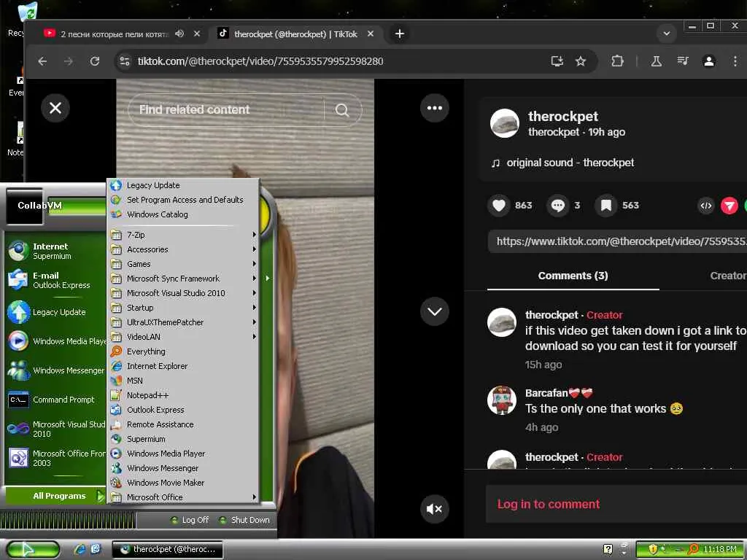Launch Everything from All Programs

pyautogui.click(x=184, y=351)
